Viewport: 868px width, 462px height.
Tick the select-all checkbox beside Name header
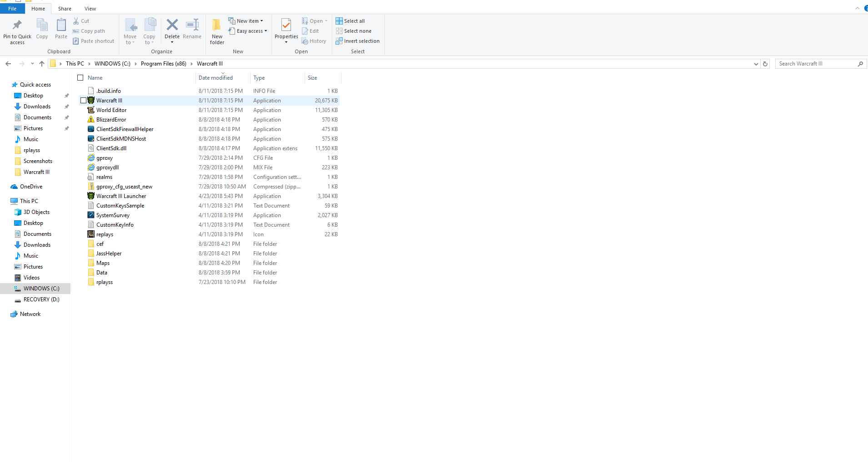(x=80, y=78)
